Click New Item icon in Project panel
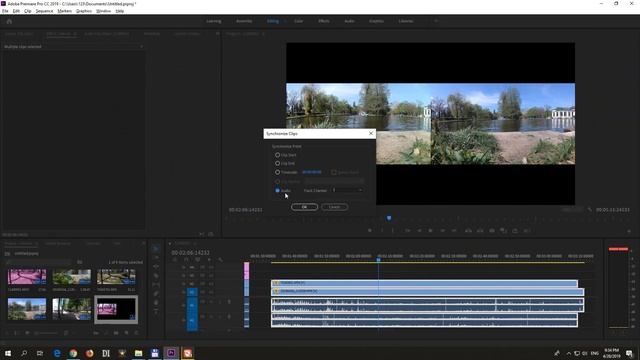The height and width of the screenshot is (360, 640). pyautogui.click(x=126, y=333)
